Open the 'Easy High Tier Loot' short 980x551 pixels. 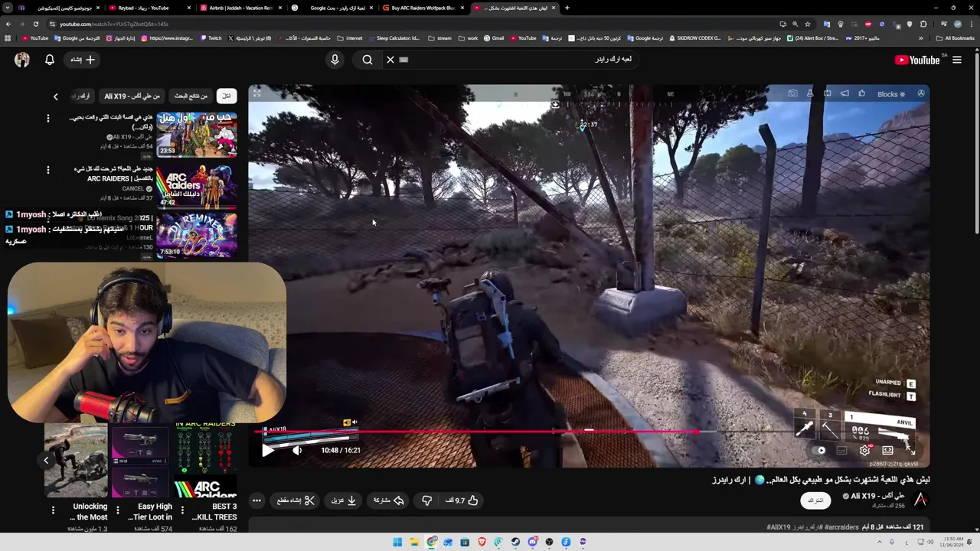141,461
